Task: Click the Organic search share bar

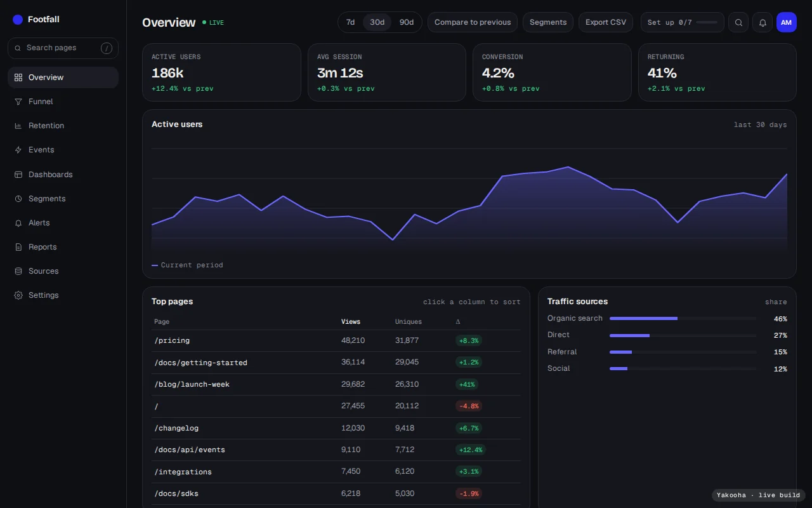Action: (683, 318)
